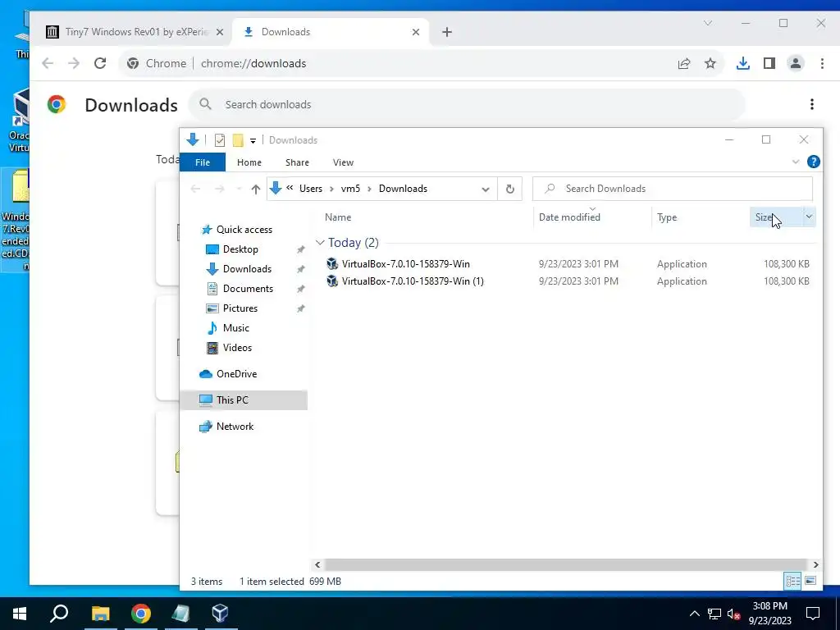Click the Search Downloads box in Explorer
Screen dimensions: 840x630
point(673,189)
